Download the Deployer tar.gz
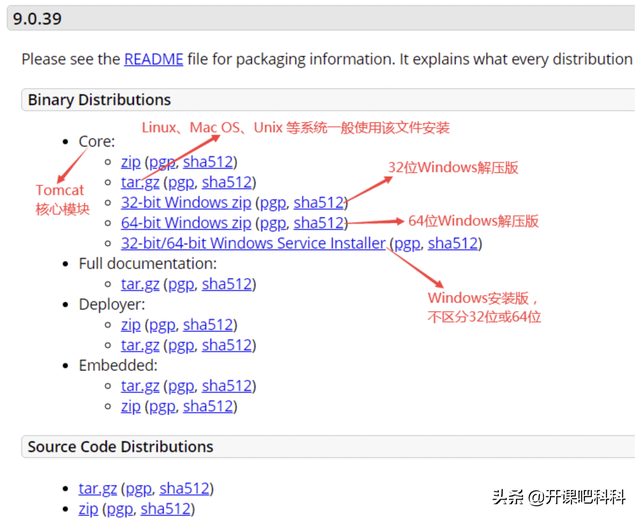Image resolution: width=640 pixels, height=520 pixels. [140, 346]
